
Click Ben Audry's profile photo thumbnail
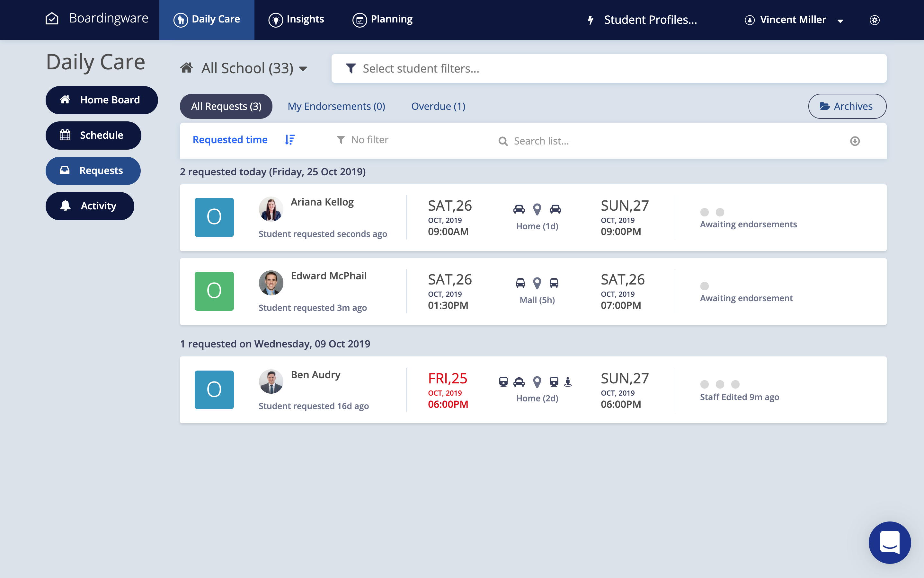[x=271, y=381]
